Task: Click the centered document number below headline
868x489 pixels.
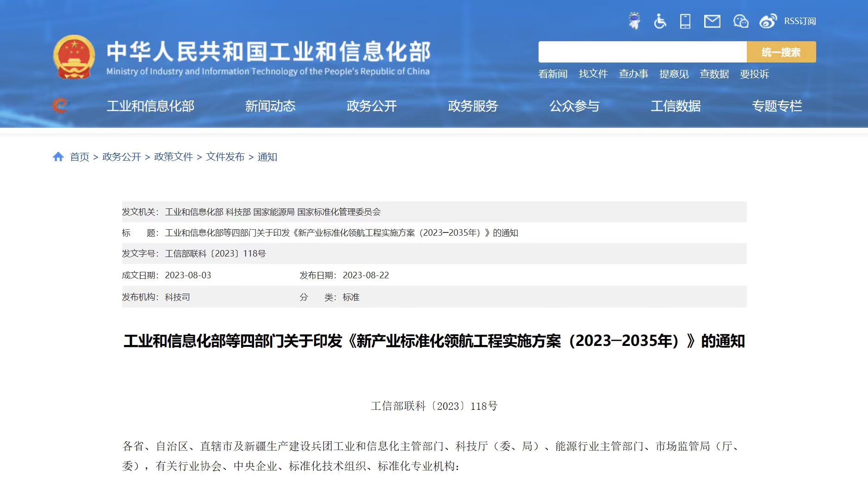Action: (434, 406)
